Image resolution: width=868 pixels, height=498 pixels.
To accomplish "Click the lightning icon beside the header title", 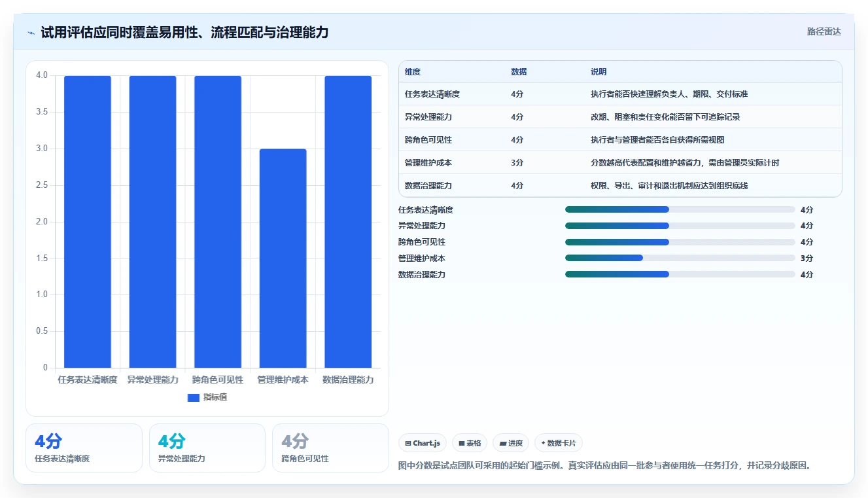I will [31, 32].
